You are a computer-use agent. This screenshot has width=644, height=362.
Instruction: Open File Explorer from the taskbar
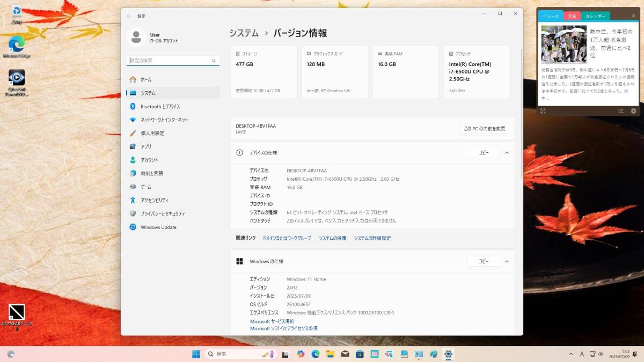coord(330,354)
